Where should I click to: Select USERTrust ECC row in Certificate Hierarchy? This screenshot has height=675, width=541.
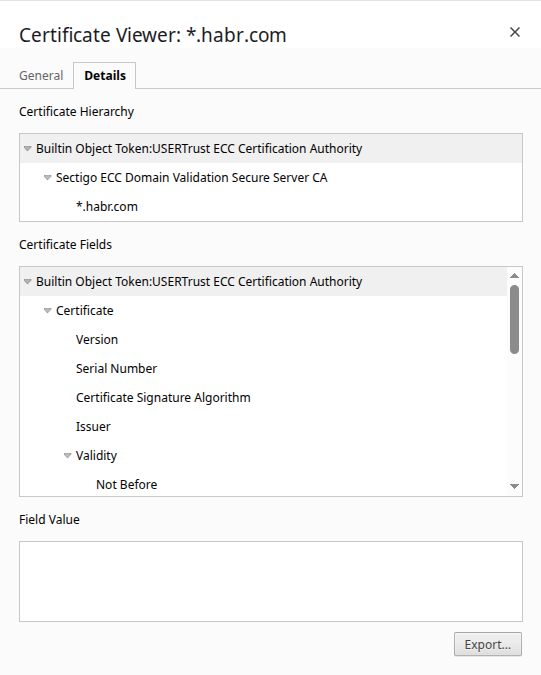click(x=271, y=149)
